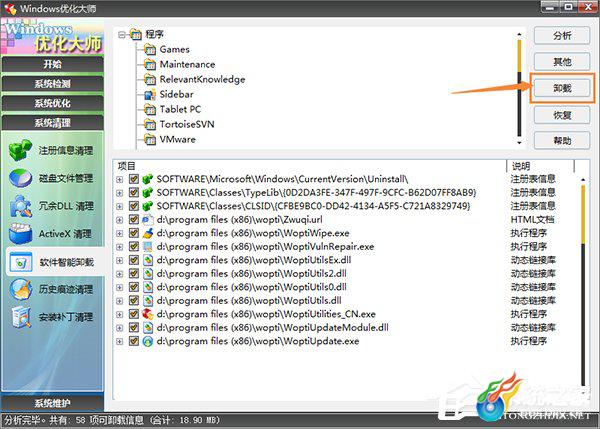This screenshot has width=600, height=429.
Task: Collapse the 程序 tree root node
Action: coord(122,35)
